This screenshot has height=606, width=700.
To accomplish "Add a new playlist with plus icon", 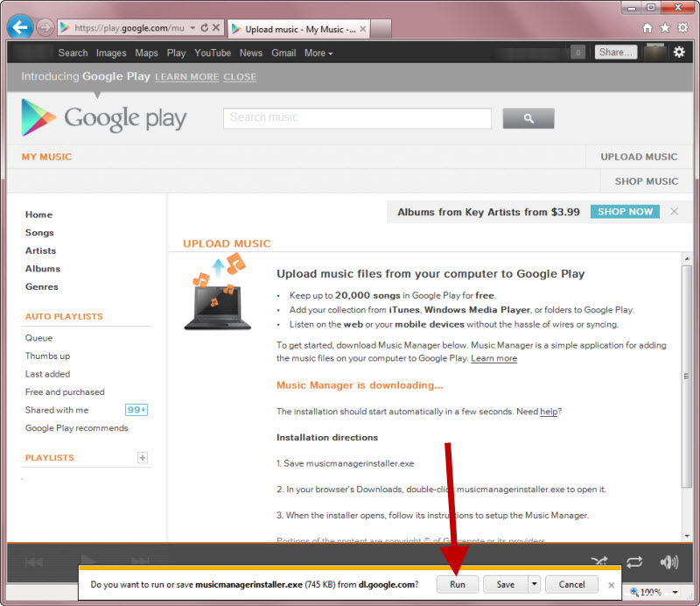I will click(143, 458).
